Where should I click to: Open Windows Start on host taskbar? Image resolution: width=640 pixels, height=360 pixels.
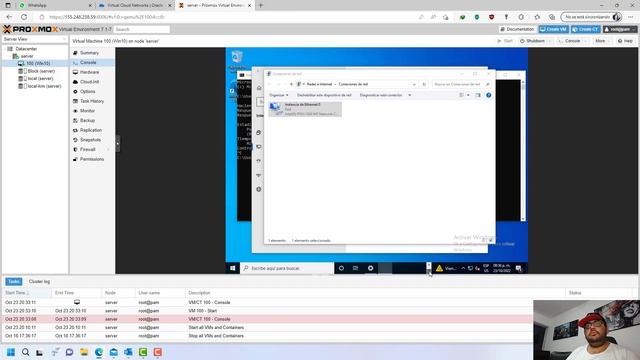11,352
